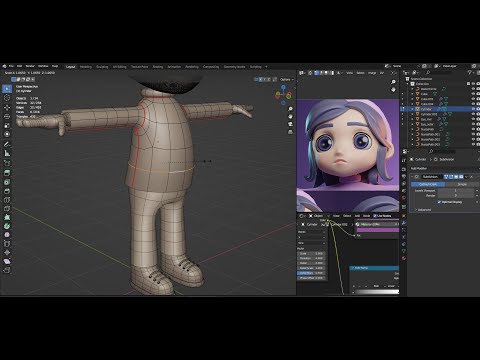Select the Shear tool
Viewport: 480px width, 360px height.
(7, 261)
